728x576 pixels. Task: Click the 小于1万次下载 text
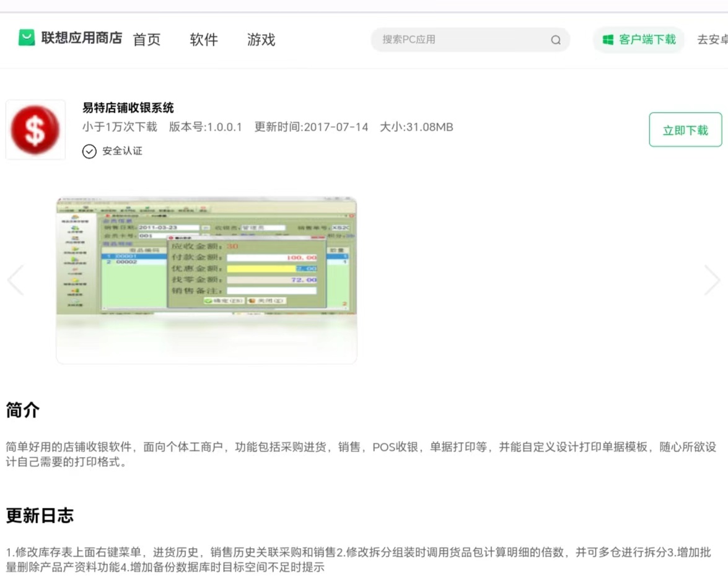click(120, 127)
